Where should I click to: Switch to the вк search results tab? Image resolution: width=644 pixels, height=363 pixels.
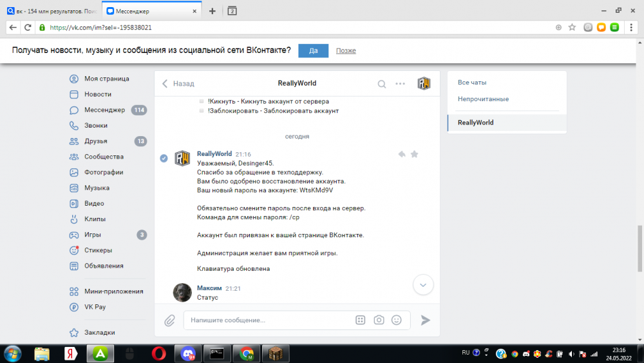click(52, 11)
